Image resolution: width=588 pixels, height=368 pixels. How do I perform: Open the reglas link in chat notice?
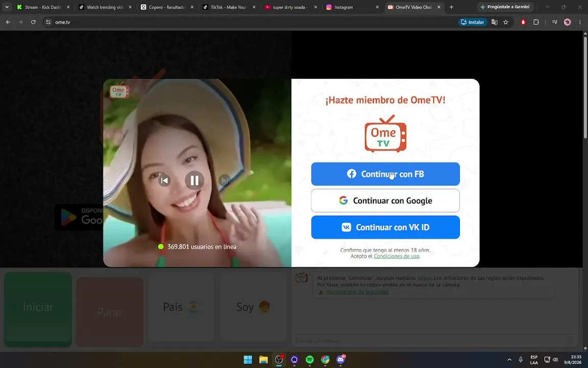pyautogui.click(x=424, y=278)
